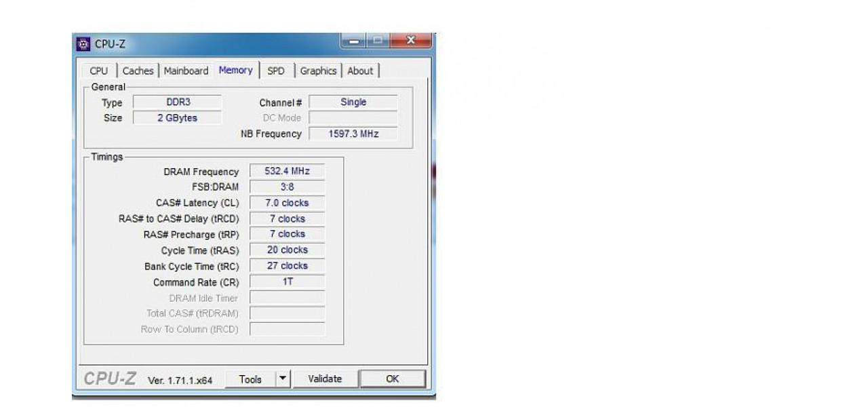Image resolution: width=868 pixels, height=407 pixels.
Task: Select the Memory tab
Action: (236, 70)
